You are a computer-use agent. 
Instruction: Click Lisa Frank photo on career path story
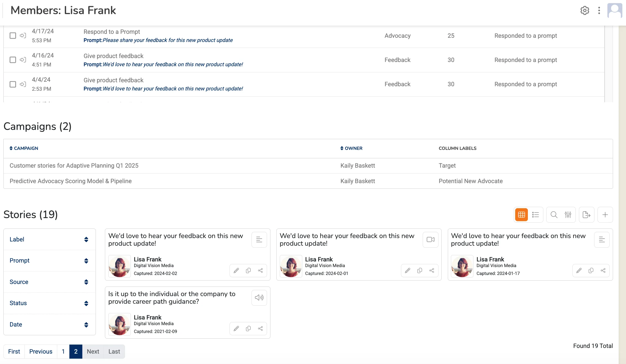[x=120, y=324]
